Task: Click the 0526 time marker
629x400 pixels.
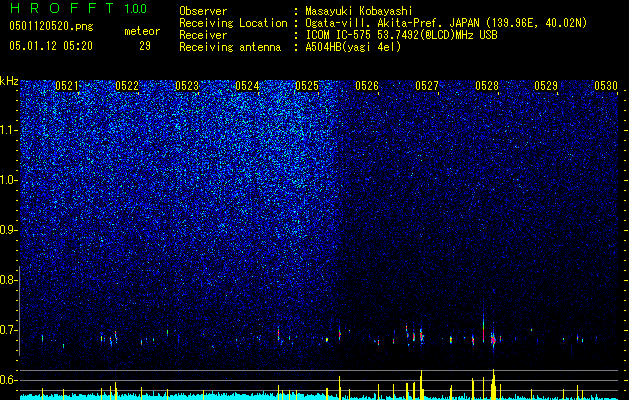Action: (x=367, y=86)
